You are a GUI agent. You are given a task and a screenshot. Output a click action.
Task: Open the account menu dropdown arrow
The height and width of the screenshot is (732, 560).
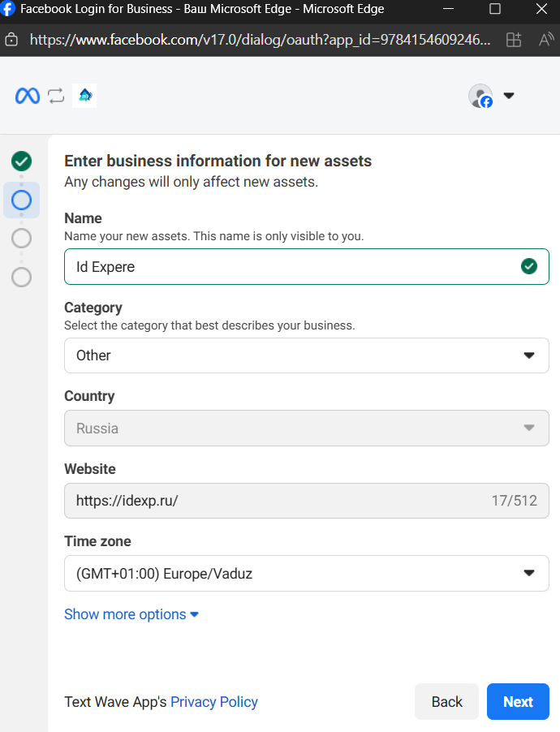click(509, 96)
